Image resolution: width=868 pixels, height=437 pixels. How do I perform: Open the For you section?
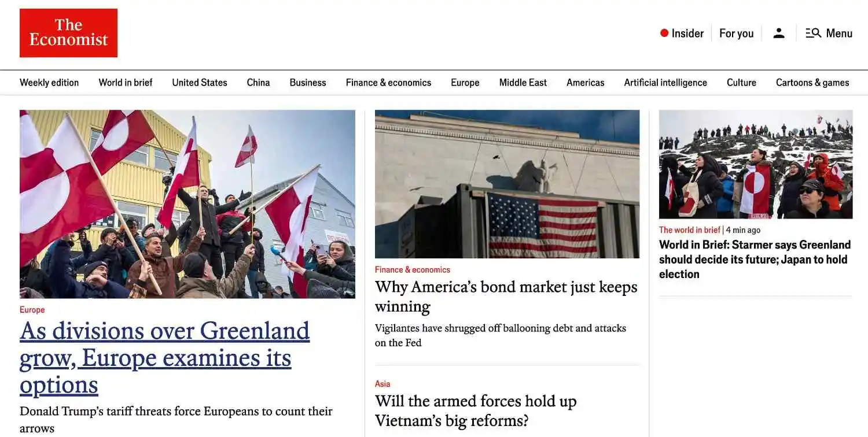point(736,34)
